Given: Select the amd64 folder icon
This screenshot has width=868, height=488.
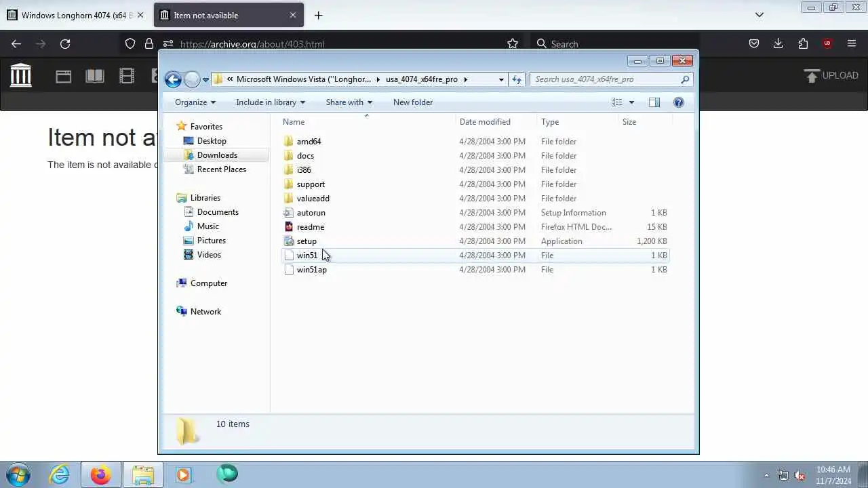Looking at the screenshot, I should [x=289, y=142].
